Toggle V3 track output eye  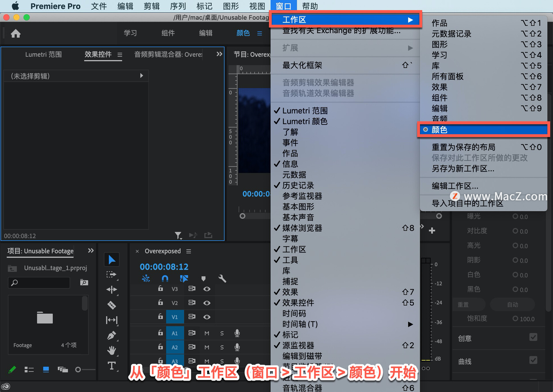click(207, 289)
